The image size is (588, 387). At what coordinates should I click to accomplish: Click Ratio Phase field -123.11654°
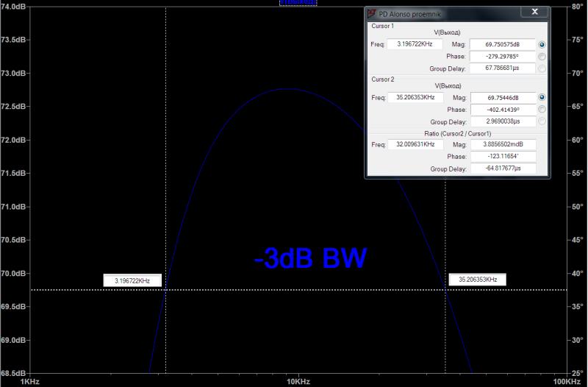click(x=503, y=156)
